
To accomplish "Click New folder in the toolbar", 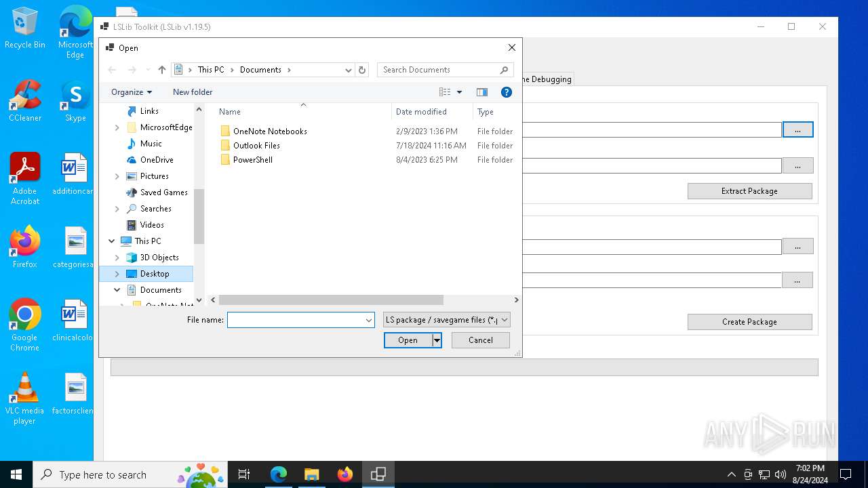I will coord(193,92).
